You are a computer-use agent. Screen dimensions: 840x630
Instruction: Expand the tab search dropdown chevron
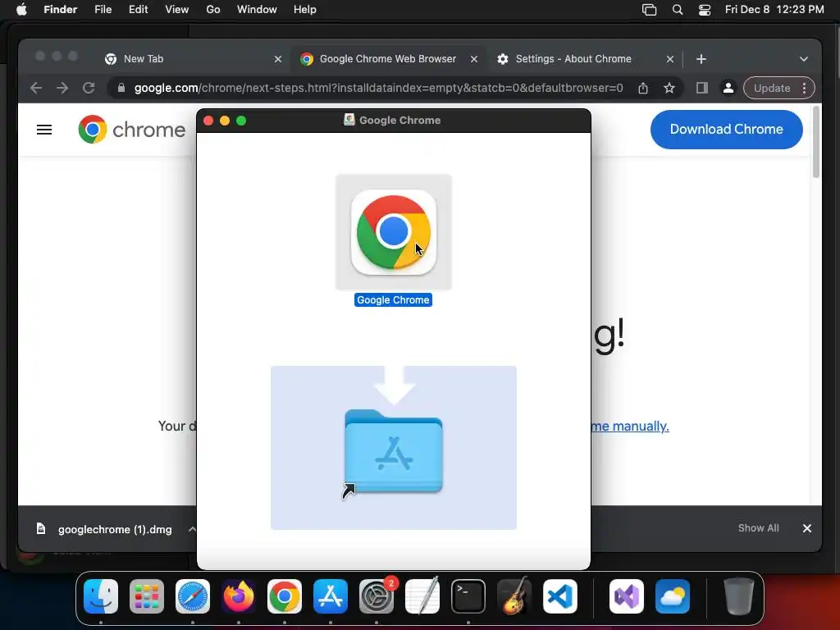[804, 59]
